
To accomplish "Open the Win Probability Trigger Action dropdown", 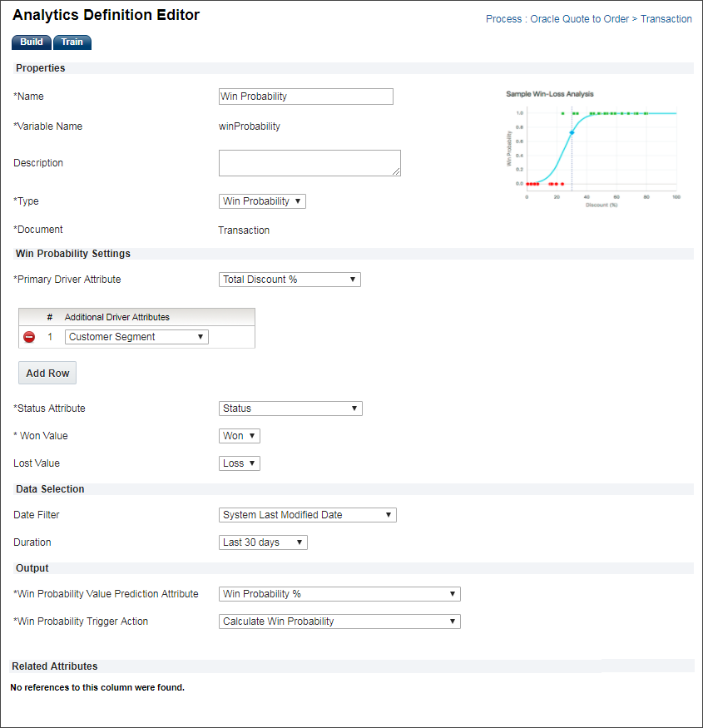I will [x=339, y=622].
